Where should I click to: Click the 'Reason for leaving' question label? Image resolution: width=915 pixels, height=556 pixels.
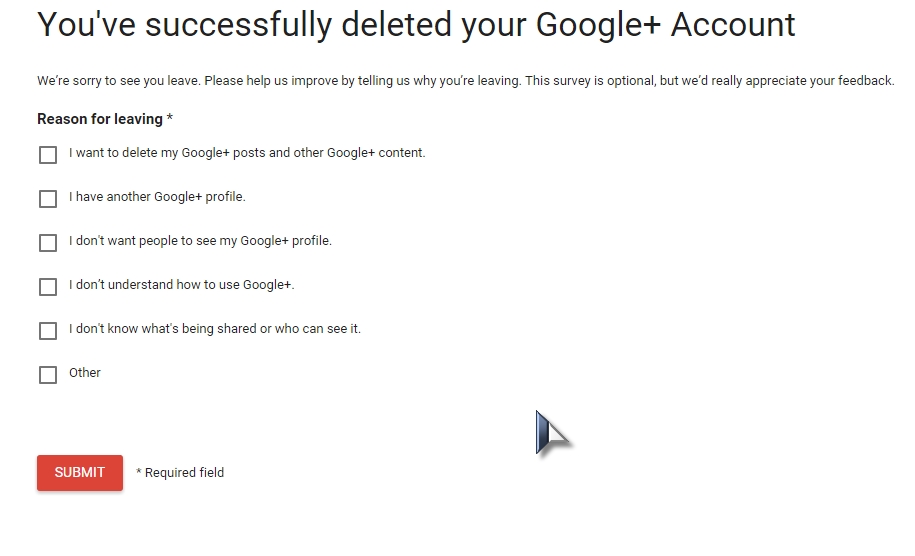100,119
